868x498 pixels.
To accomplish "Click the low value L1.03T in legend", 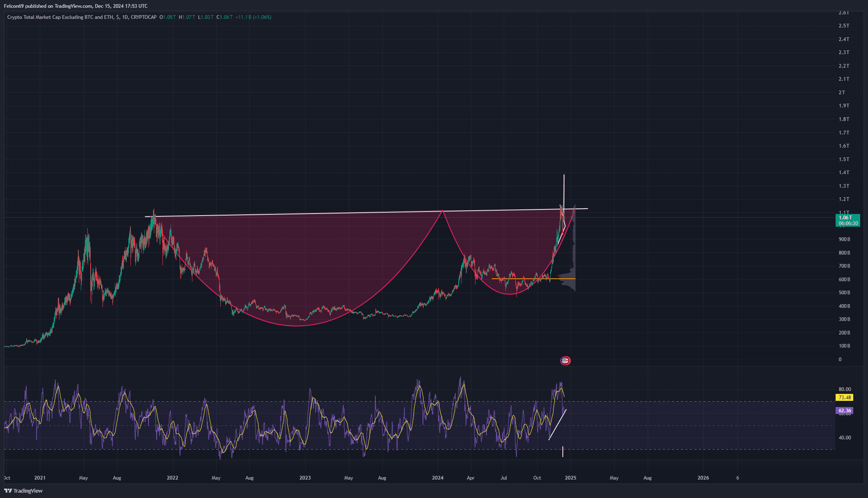I will click(206, 17).
